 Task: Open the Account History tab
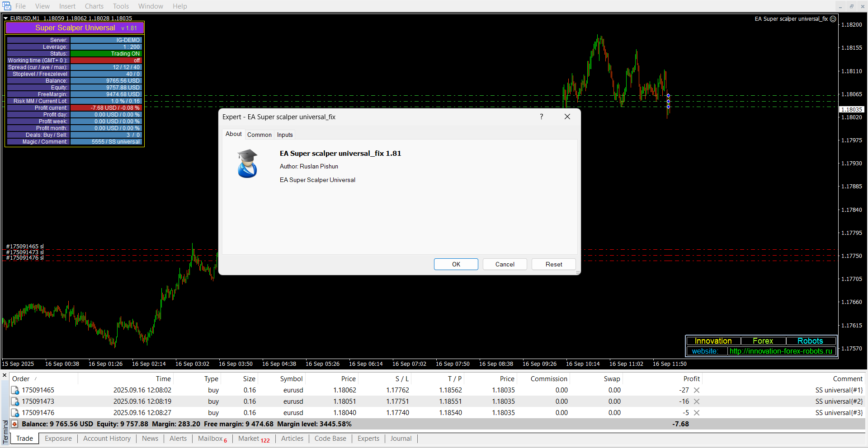point(107,439)
